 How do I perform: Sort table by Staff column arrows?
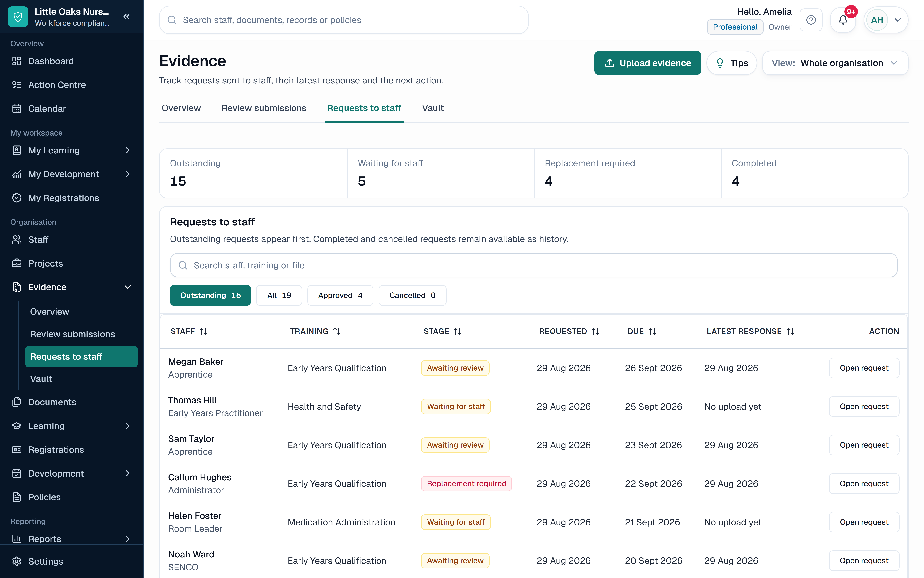click(204, 331)
